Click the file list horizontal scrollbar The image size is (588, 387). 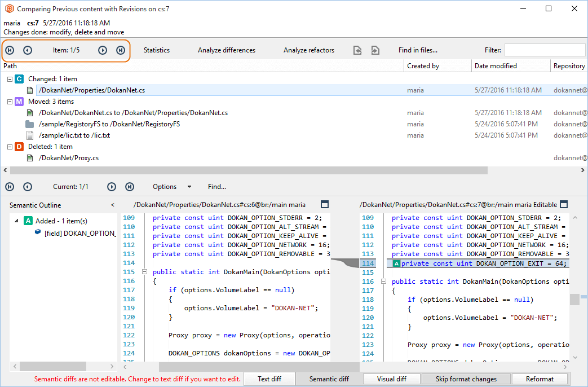click(249, 170)
